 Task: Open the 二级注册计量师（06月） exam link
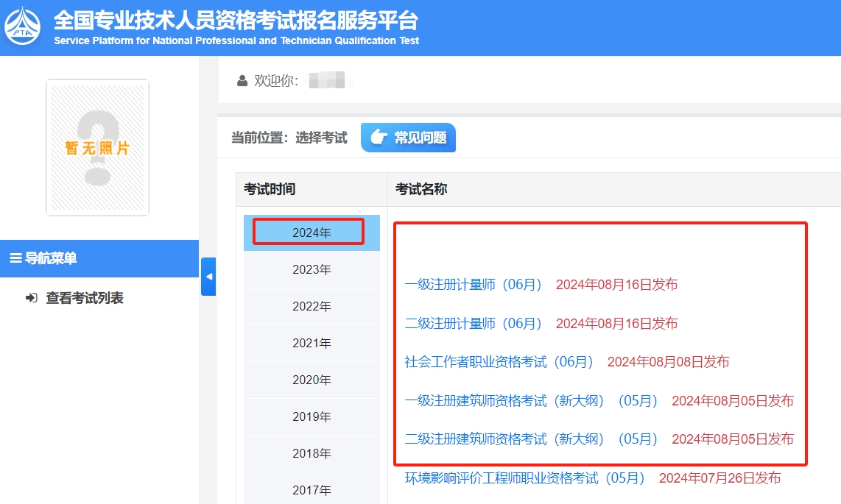475,323
